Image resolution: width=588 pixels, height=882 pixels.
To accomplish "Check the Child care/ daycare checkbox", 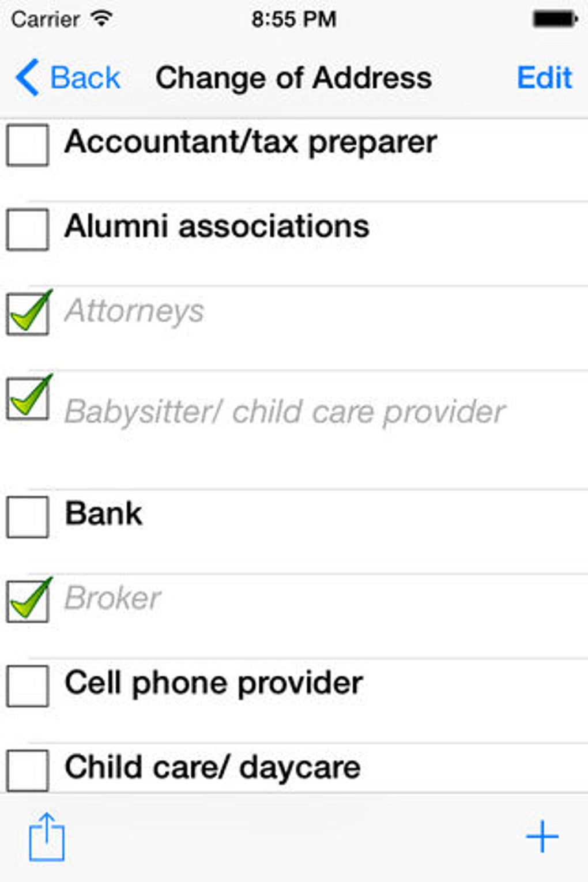I will [27, 770].
